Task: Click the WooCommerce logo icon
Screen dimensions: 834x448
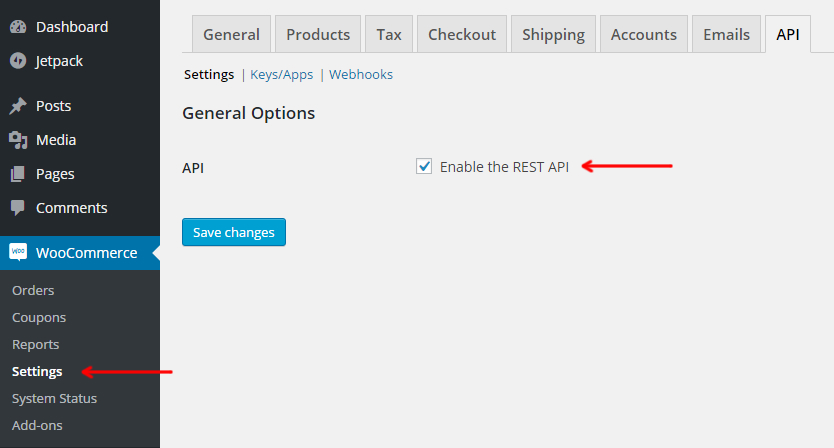Action: pyautogui.click(x=18, y=252)
